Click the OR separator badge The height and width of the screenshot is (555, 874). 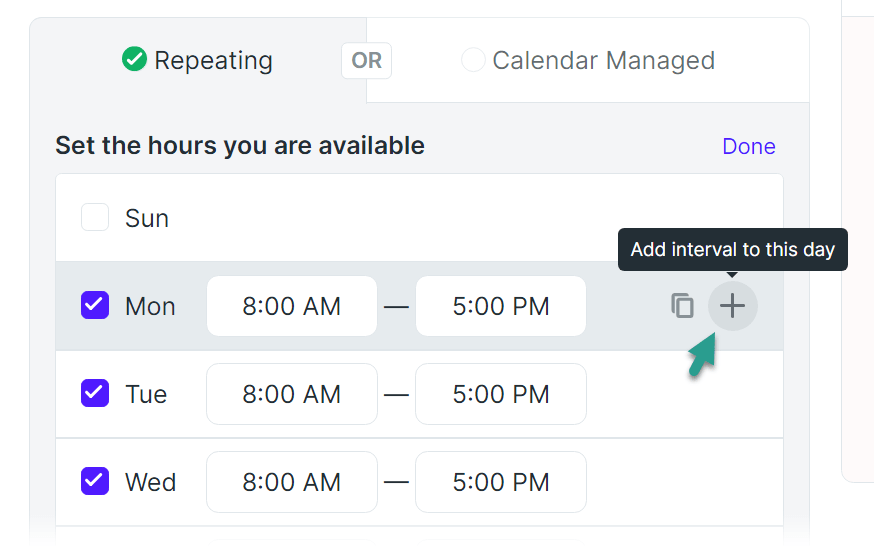366,61
